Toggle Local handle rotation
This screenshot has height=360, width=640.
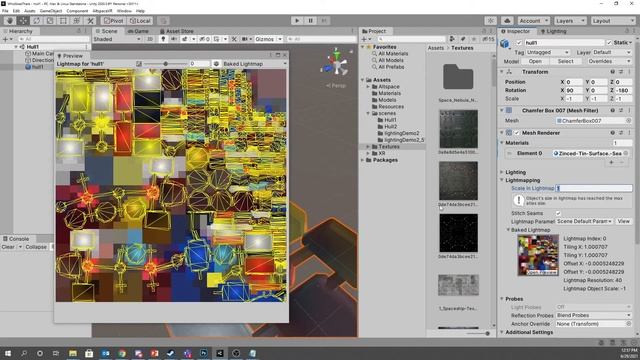140,20
